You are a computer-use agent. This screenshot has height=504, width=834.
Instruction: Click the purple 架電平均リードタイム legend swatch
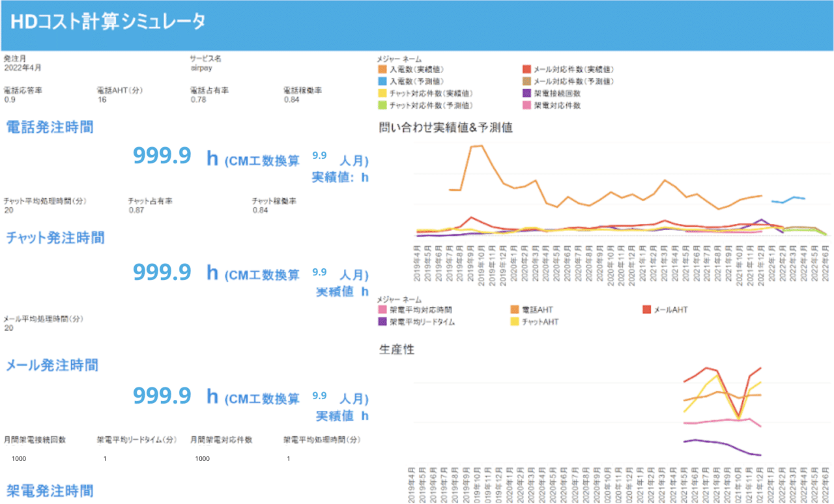(x=383, y=322)
